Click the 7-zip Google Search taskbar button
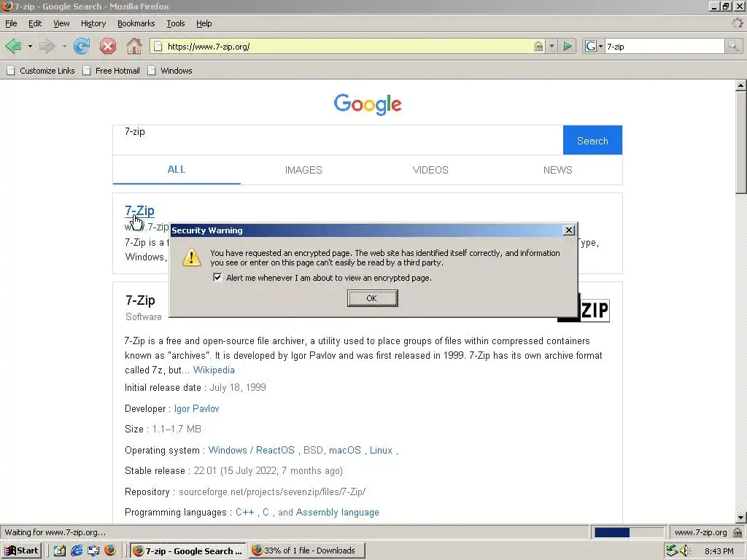 pyautogui.click(x=188, y=551)
